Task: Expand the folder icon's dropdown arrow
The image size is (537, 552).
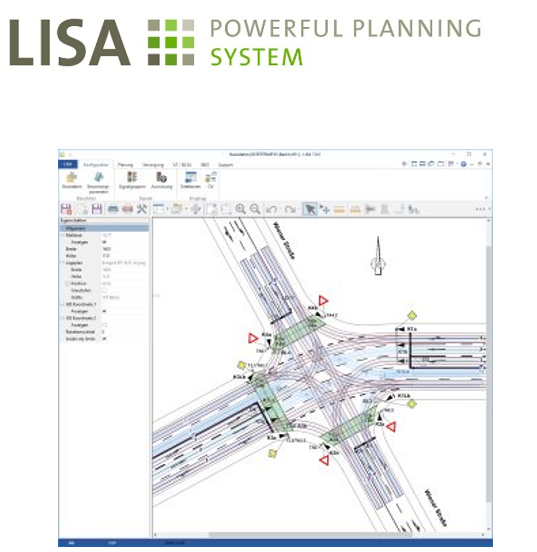Action: click(x=186, y=209)
